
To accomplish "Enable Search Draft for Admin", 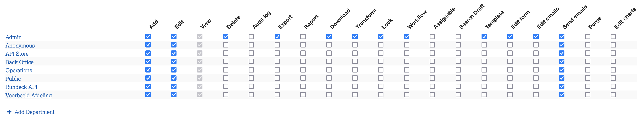I will click(x=458, y=37).
